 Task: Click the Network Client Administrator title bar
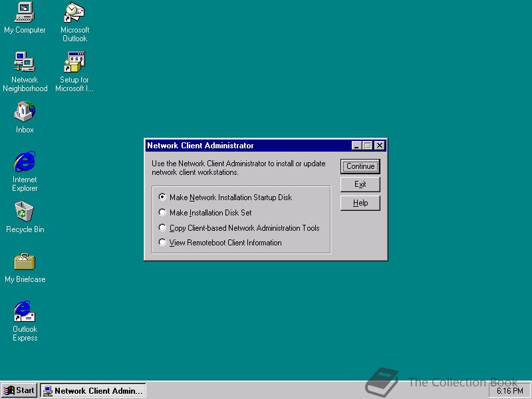pos(247,146)
